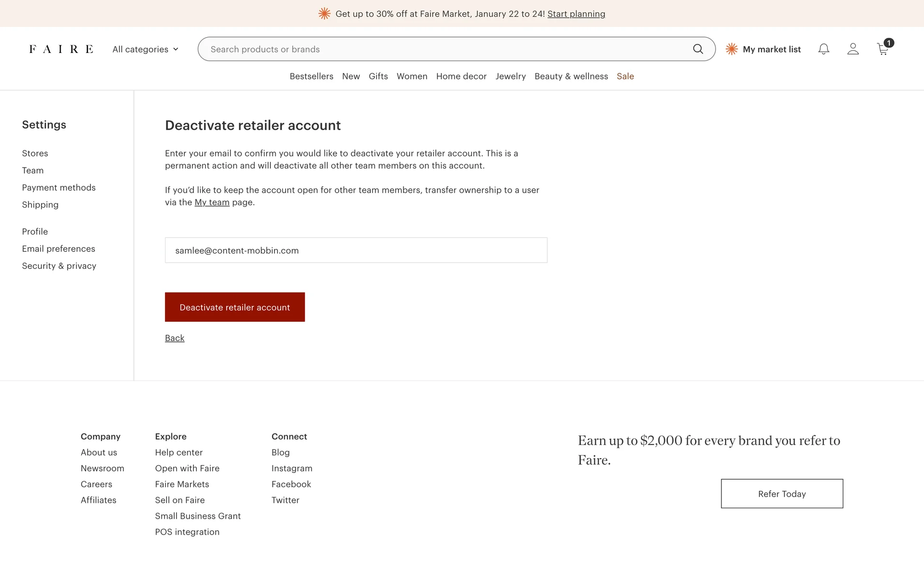Click the Back link
The image size is (924, 578).
pos(175,338)
